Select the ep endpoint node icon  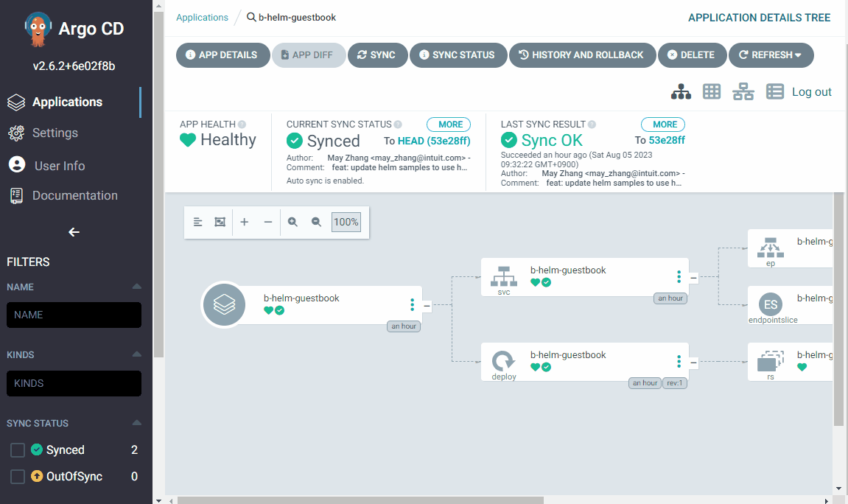point(771,248)
